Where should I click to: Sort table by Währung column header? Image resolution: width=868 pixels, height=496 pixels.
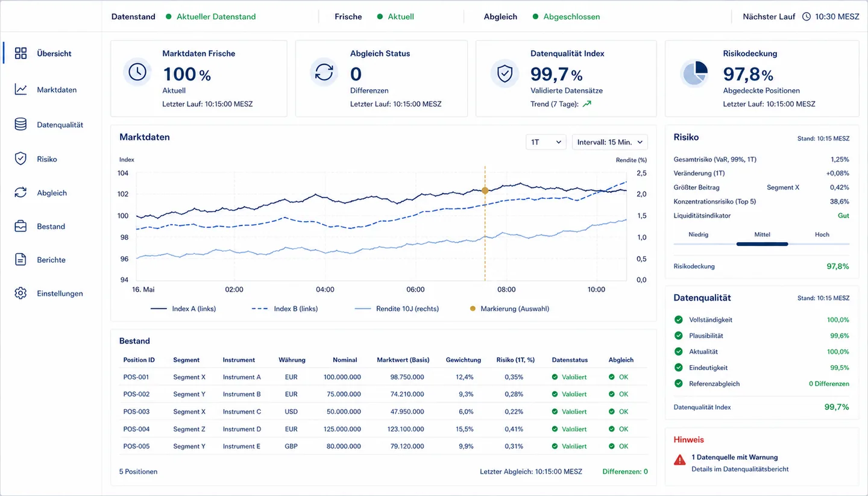292,360
